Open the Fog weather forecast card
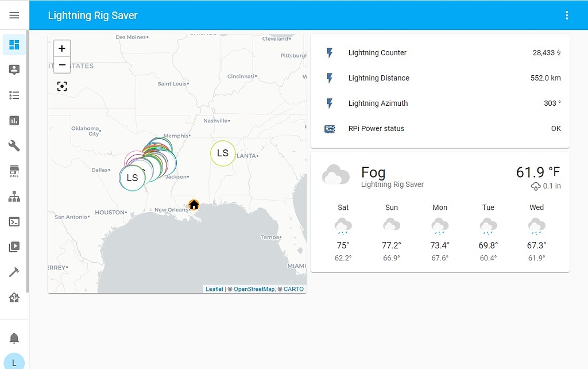Image resolution: width=588 pixels, height=369 pixels. [x=373, y=172]
